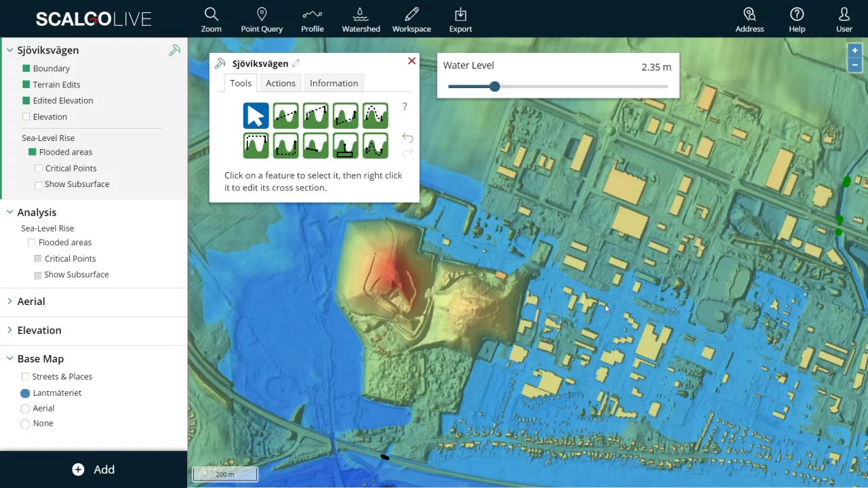
Task: Rename Sjöviksvägen with the pencil icon
Action: (x=296, y=64)
